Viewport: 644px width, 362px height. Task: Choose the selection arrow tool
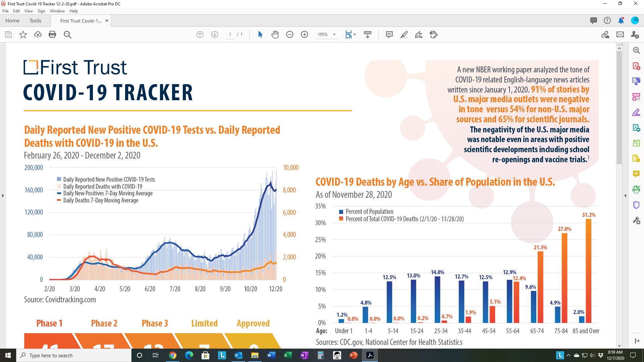click(260, 35)
